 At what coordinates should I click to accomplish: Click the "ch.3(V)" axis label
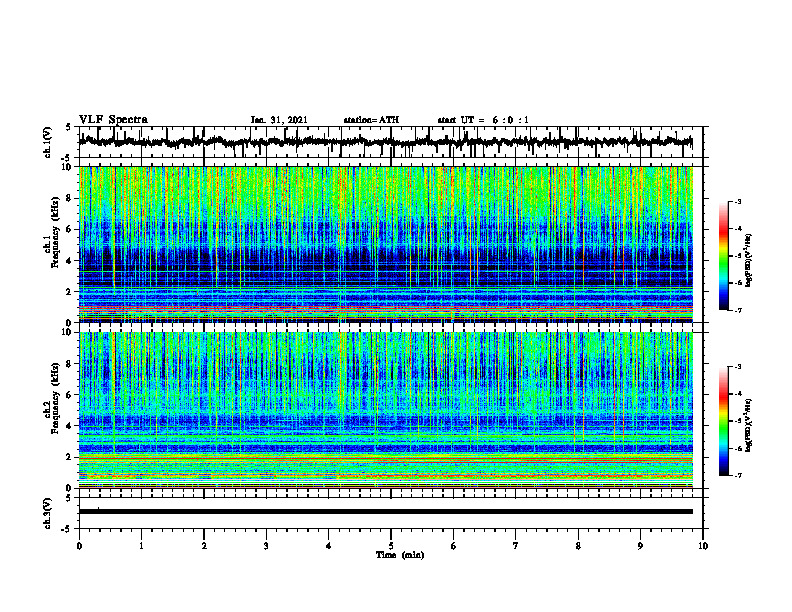(48, 513)
